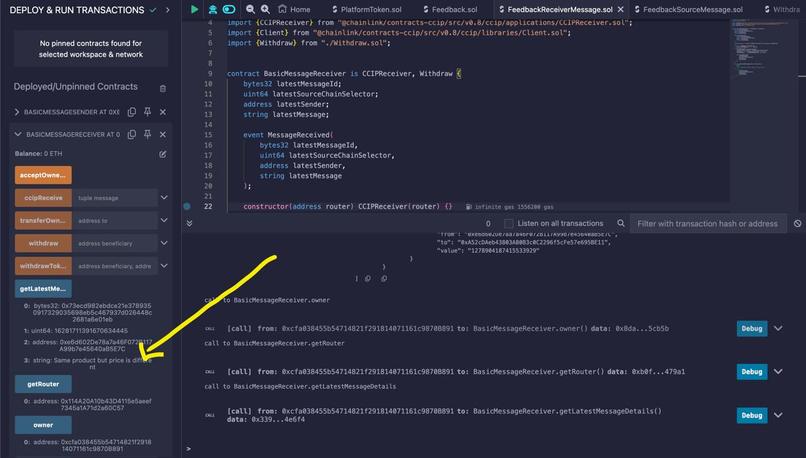This screenshot has height=458, width=806.
Task: Click the breakpoint dot at line 22
Action: pos(187,206)
